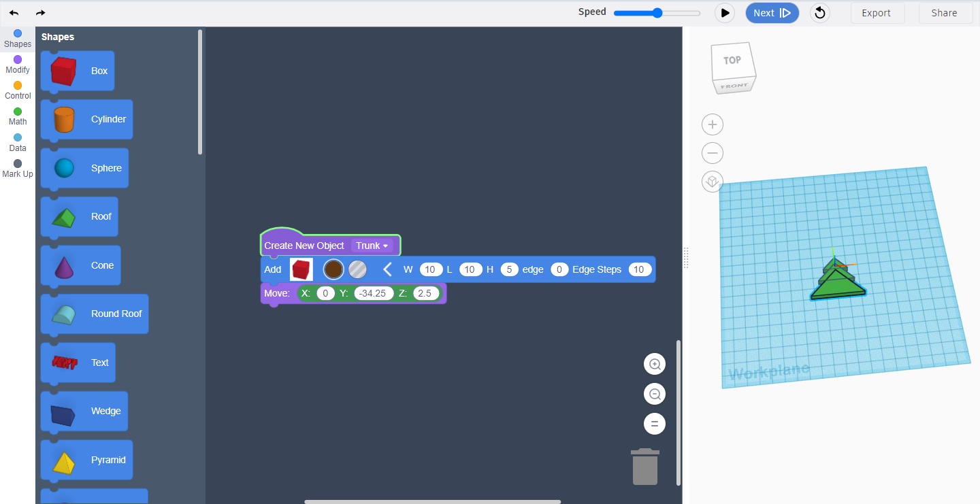Click the undo arrow

[x=14, y=12]
